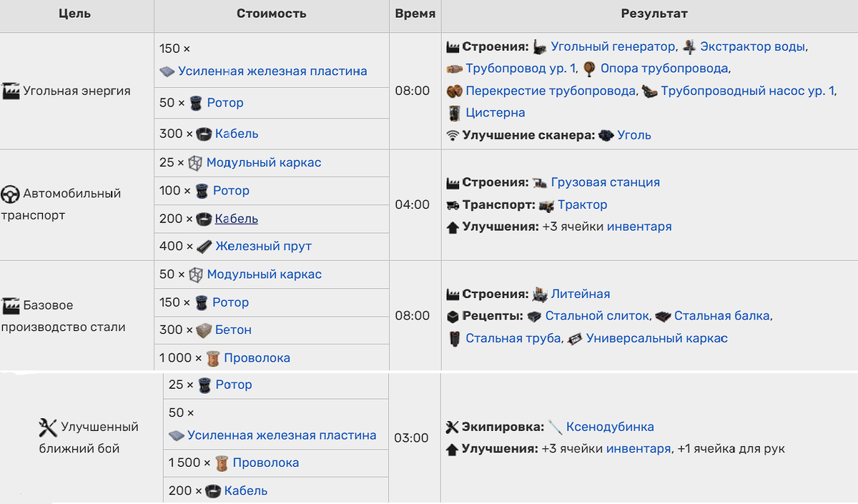858x504 pixels.
Task: Click the Стоимость column header
Action: pyautogui.click(x=272, y=14)
